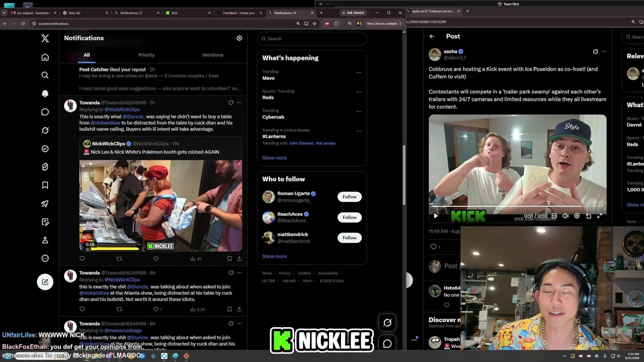644x362 pixels.
Task: Reload the x.com notifications page
Action: (23, 24)
